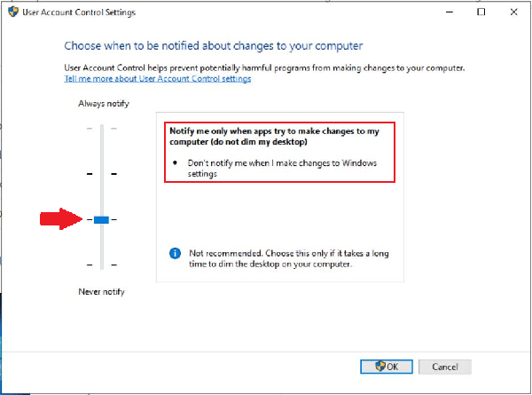Set slider to the topmost Always notify notch
The height and width of the screenshot is (395, 532).
101,129
